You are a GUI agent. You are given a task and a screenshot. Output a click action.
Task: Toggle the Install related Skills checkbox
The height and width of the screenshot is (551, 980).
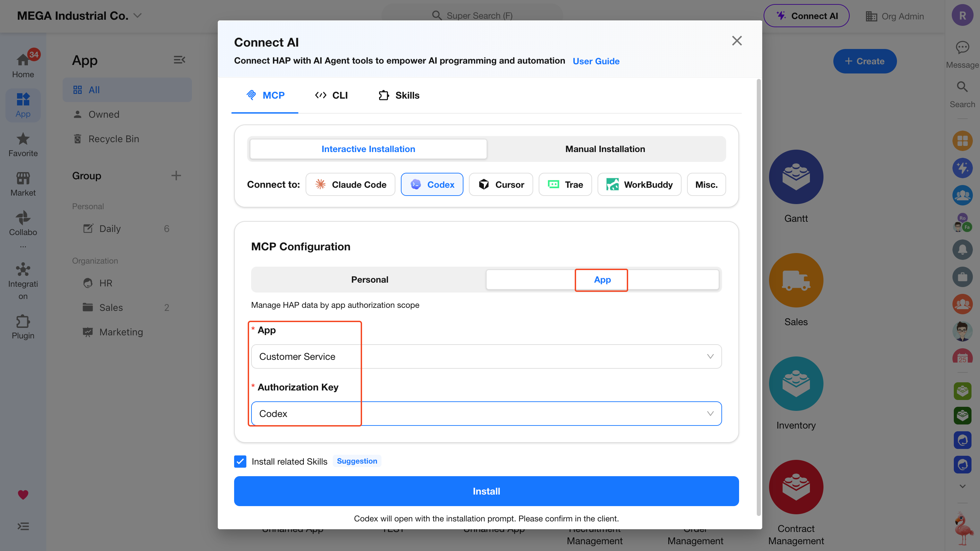(240, 461)
